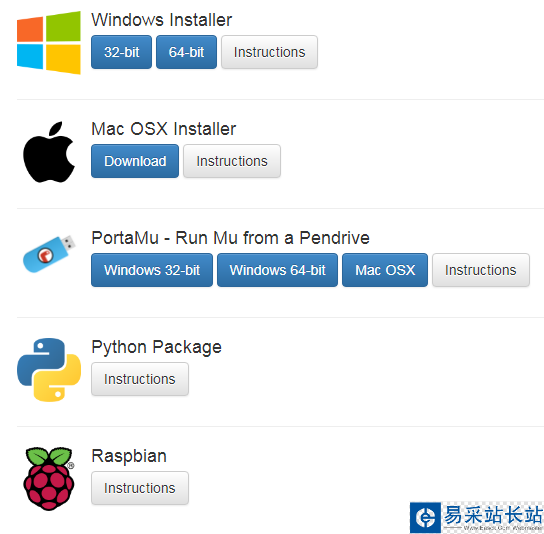
Task: Open Mac OSX Installer instructions
Action: click(232, 161)
